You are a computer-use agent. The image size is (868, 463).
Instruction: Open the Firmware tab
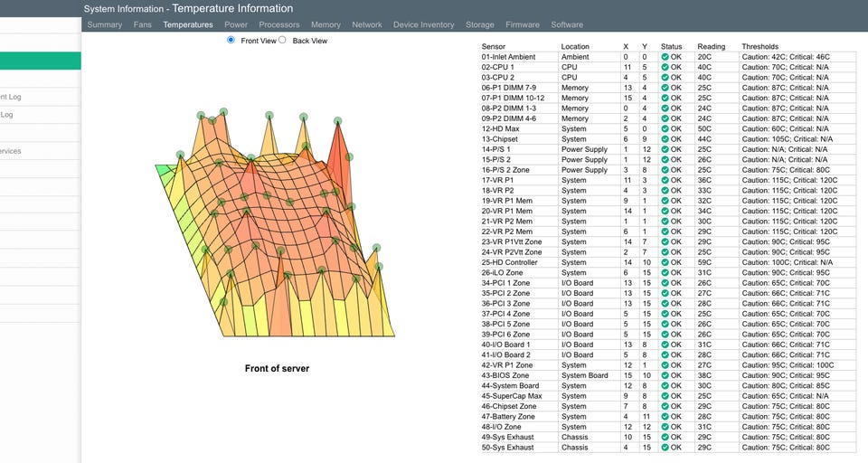tap(522, 24)
